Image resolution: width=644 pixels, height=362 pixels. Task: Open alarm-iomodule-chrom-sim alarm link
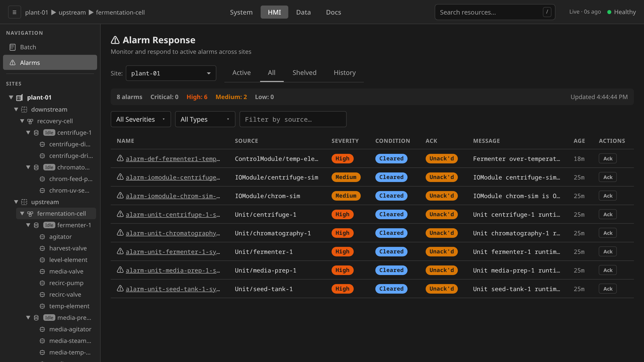click(x=173, y=196)
